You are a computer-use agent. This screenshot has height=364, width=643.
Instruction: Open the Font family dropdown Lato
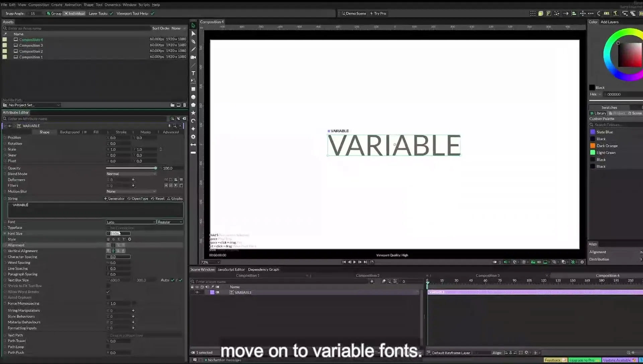(131, 222)
